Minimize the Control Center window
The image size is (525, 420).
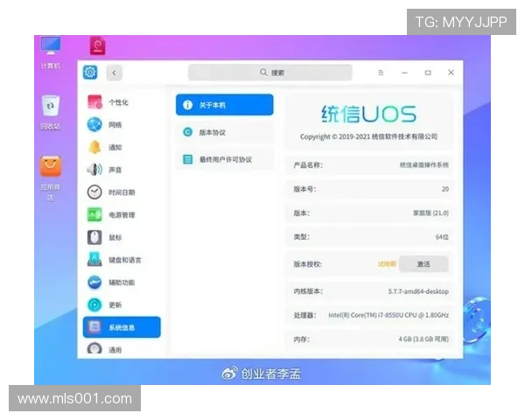point(405,73)
